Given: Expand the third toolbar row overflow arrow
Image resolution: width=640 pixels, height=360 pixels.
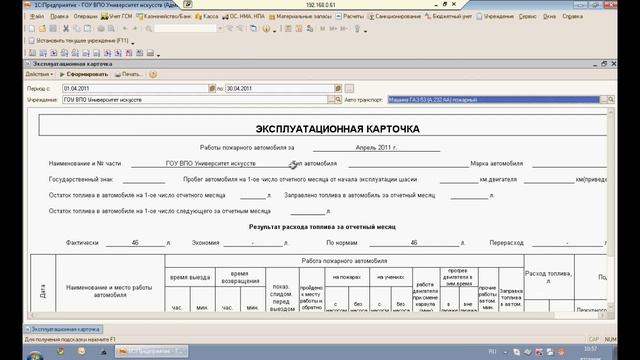Looking at the screenshot, I should point(158,55).
